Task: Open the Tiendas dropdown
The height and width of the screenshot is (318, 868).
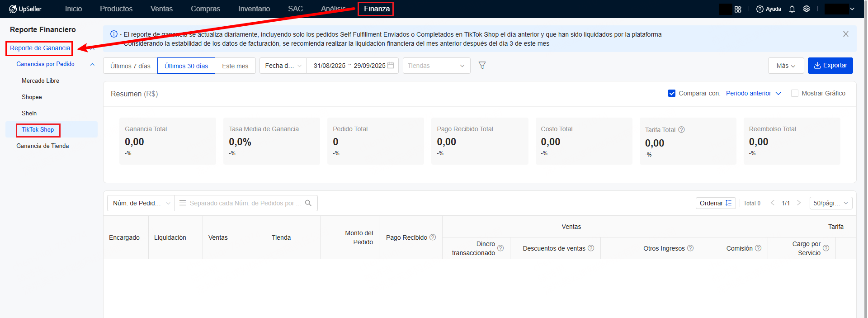Action: (x=436, y=66)
